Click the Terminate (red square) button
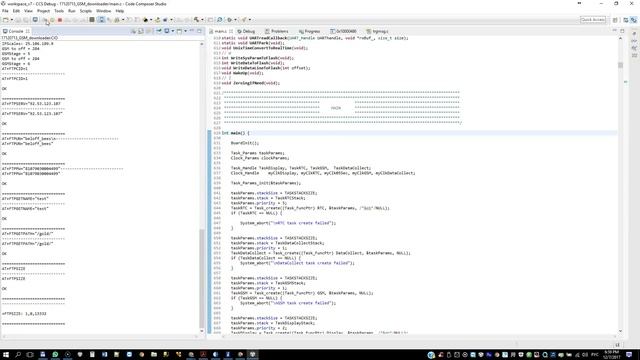The height and width of the screenshot is (360, 640). tap(60, 20)
